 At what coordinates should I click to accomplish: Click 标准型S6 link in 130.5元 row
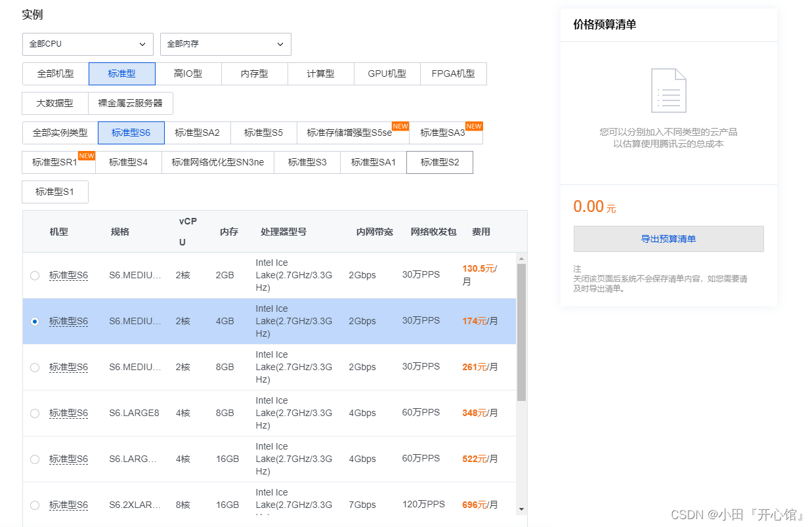click(68, 276)
